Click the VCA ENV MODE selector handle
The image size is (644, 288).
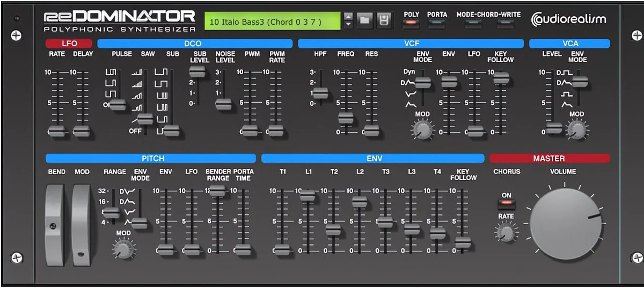coord(580,82)
